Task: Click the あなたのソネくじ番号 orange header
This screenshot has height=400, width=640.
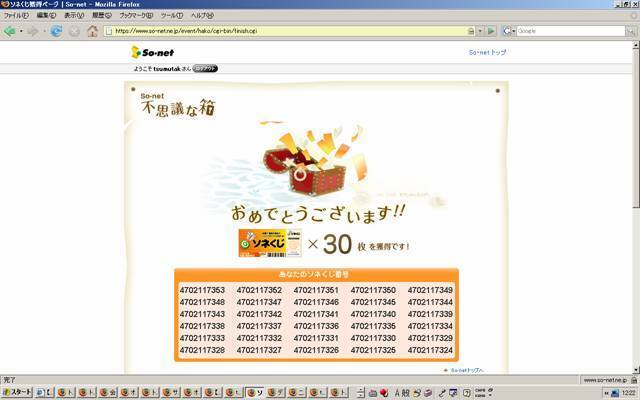Action: (x=316, y=274)
